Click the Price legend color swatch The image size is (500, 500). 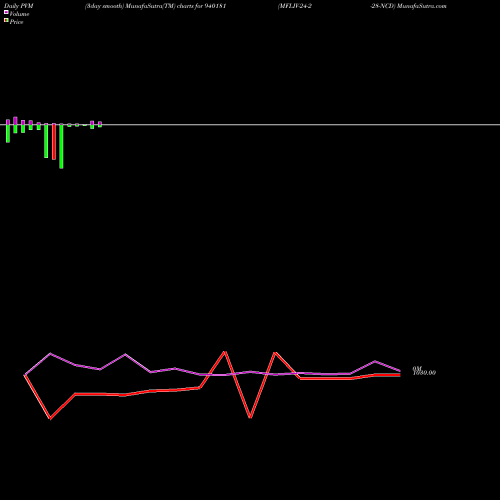[x=6, y=20]
